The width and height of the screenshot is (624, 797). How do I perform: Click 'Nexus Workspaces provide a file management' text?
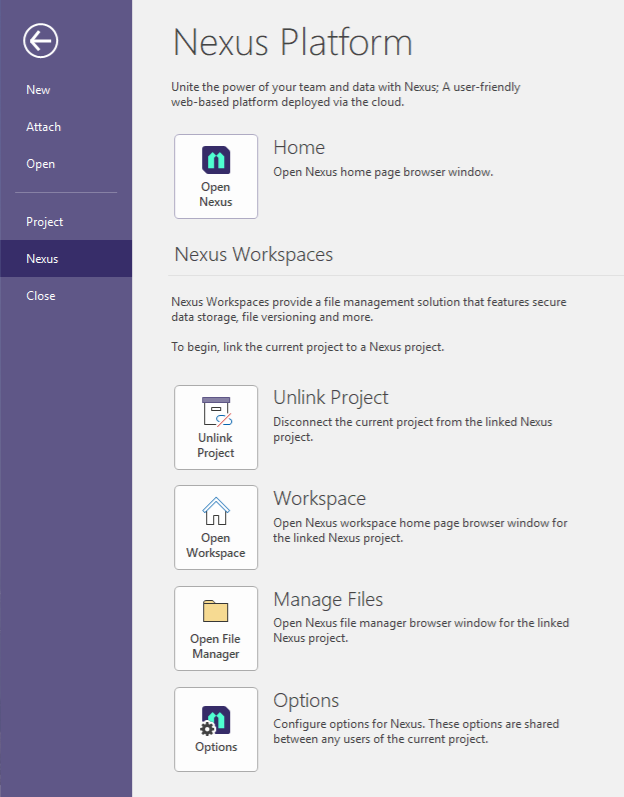[x=369, y=310]
